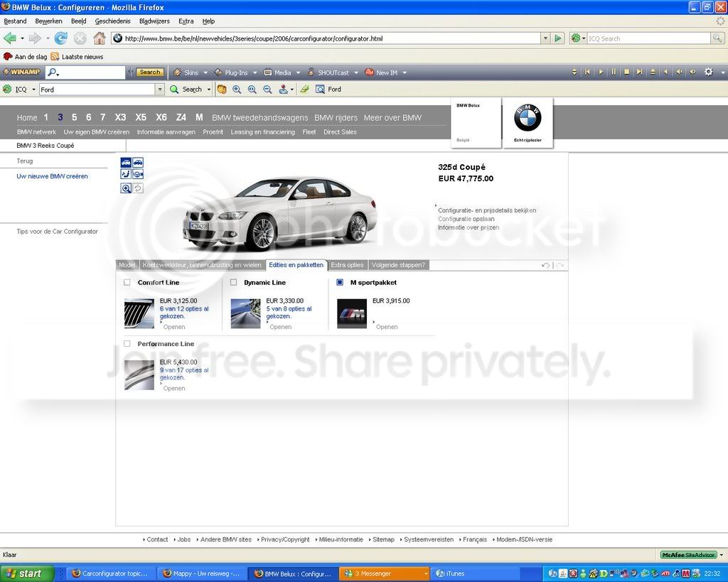Click the undo arrow in the configurator tab row
Image resolution: width=728 pixels, height=582 pixels.
545,266
